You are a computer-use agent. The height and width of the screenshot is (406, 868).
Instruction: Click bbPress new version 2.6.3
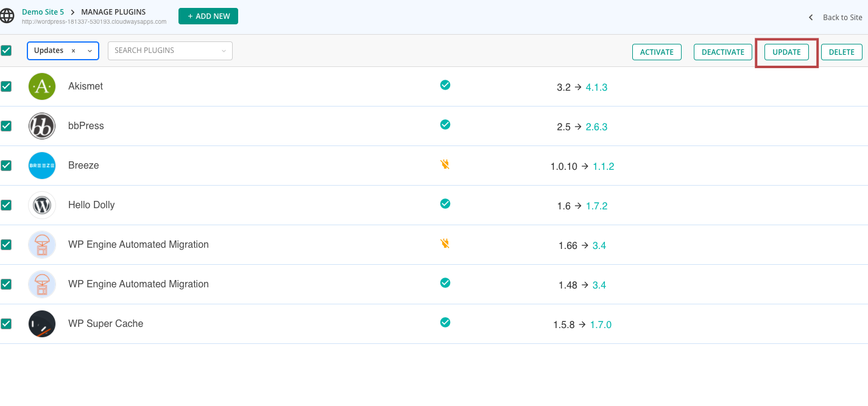coord(596,127)
